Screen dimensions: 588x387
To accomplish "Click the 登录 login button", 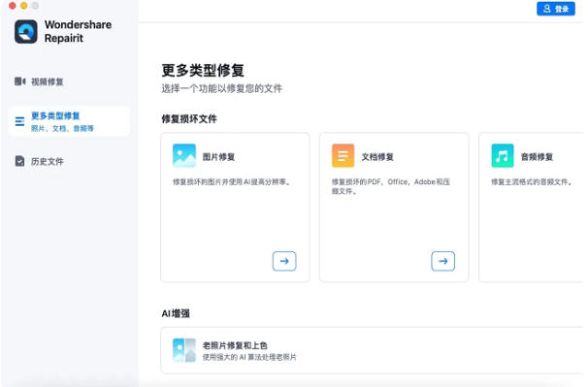I will pyautogui.click(x=556, y=9).
